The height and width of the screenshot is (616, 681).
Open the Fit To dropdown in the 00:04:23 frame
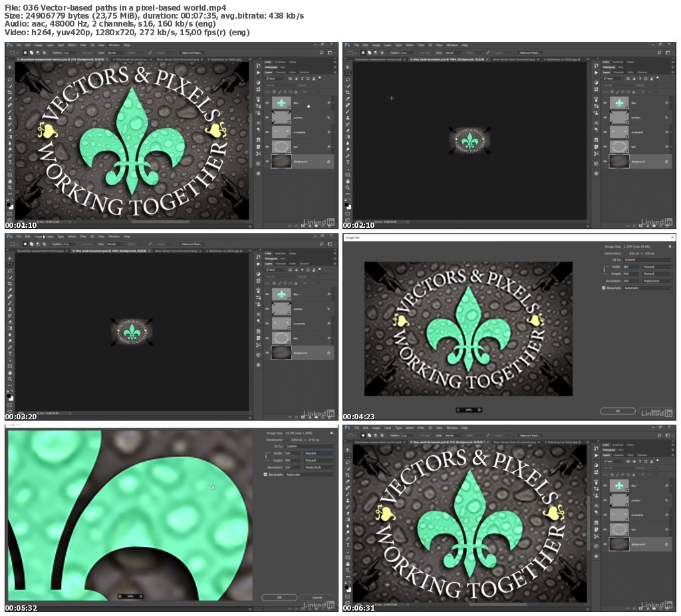(648, 260)
